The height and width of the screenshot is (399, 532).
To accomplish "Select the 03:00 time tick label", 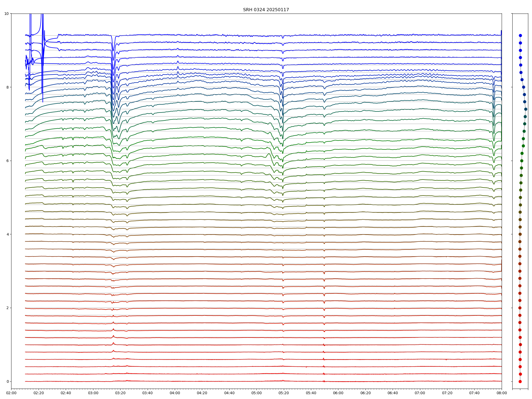I will pyautogui.click(x=93, y=393).
